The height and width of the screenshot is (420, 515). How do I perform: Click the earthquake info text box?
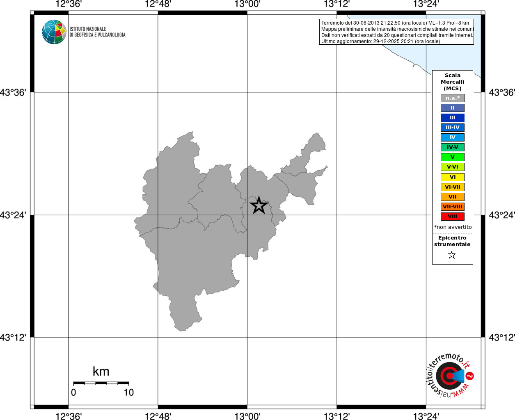coord(397,32)
